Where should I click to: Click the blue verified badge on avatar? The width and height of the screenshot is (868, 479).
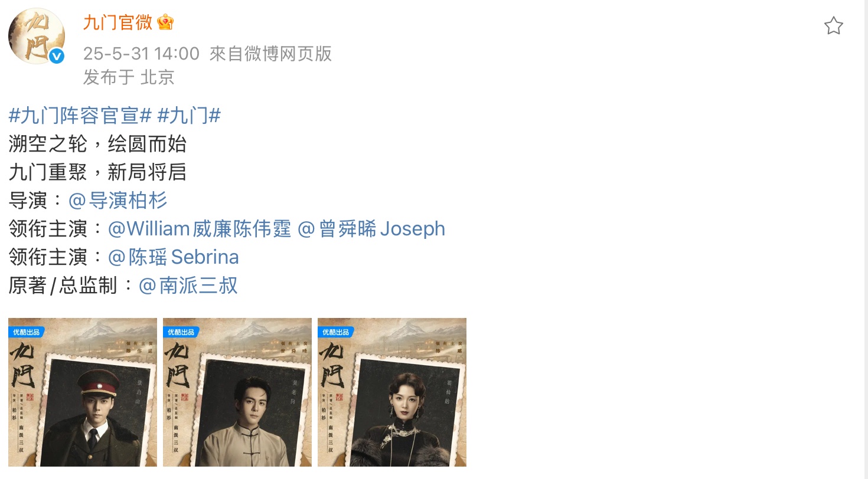click(x=56, y=56)
